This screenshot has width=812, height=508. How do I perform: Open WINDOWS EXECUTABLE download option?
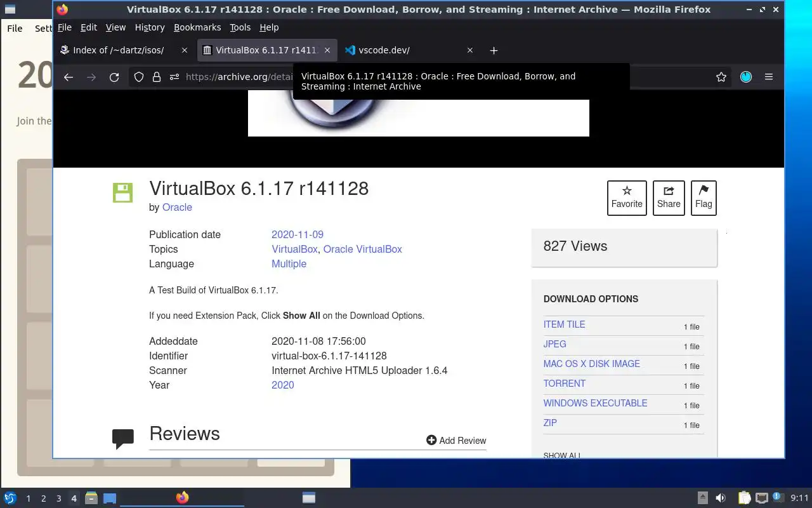click(x=595, y=403)
